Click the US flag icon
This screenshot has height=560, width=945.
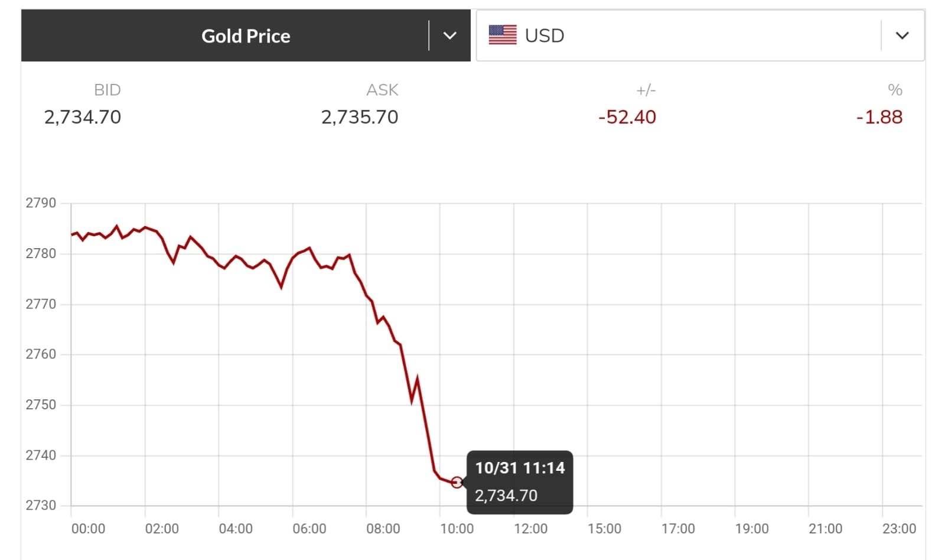503,35
